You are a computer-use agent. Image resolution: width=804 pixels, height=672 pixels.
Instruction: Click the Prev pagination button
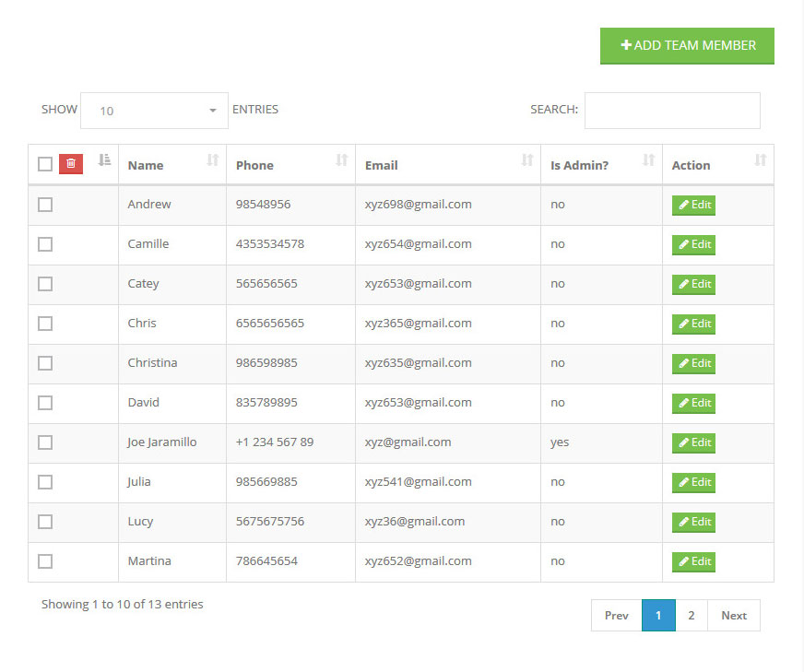(616, 616)
